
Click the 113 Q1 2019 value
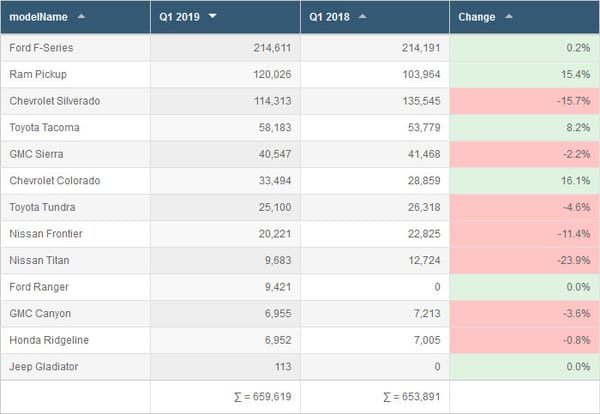click(283, 367)
